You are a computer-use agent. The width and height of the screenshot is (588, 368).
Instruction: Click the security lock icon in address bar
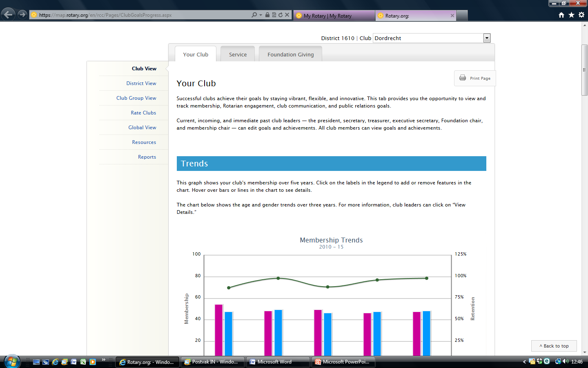(267, 15)
